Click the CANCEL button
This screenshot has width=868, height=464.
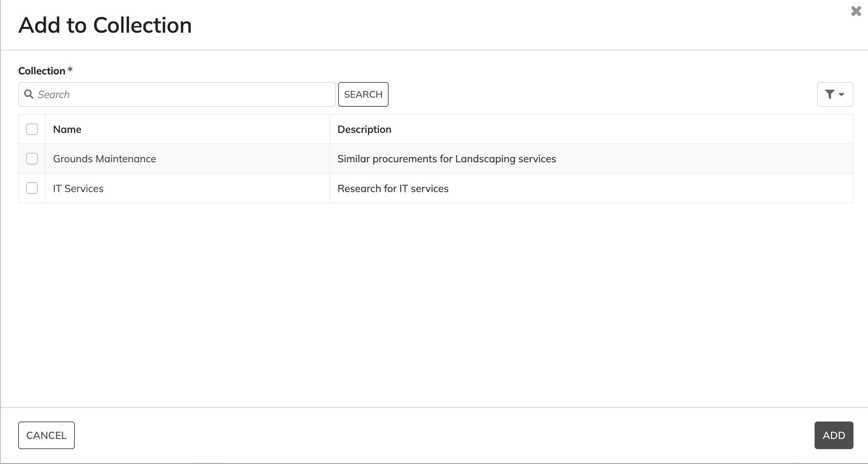(x=46, y=435)
